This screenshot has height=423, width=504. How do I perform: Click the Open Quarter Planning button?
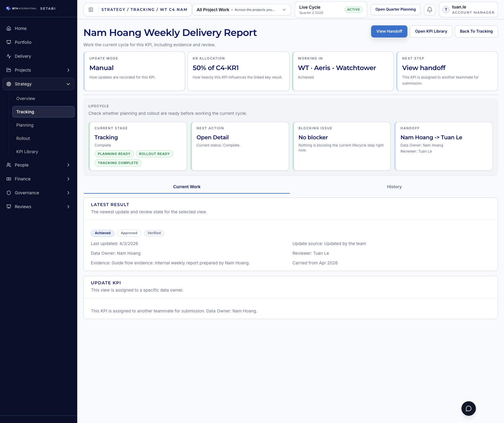(x=395, y=10)
